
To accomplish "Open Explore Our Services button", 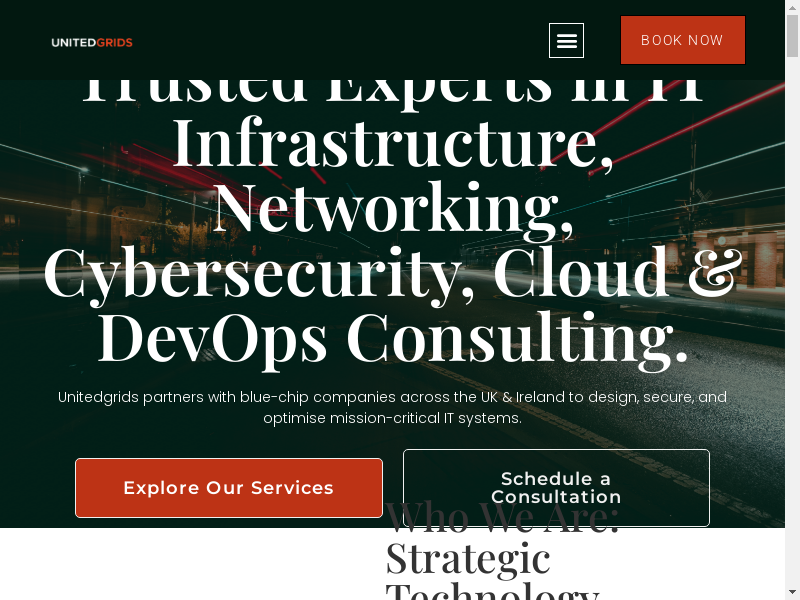I will click(229, 488).
